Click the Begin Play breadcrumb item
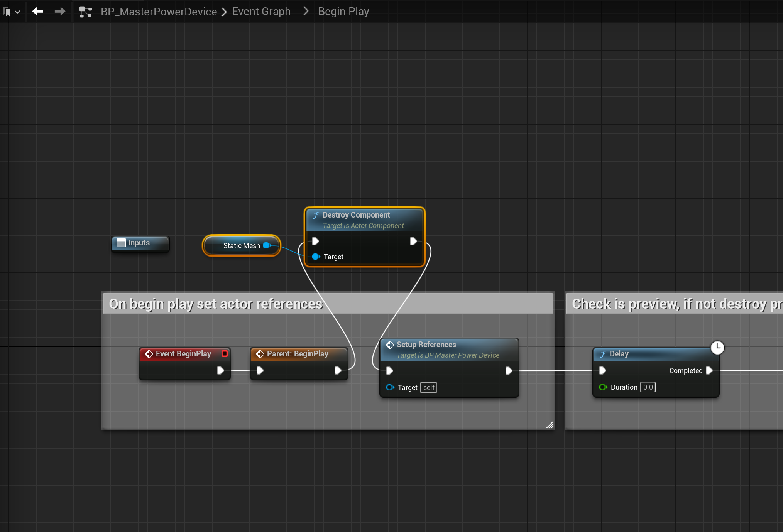The image size is (783, 532). 343,12
